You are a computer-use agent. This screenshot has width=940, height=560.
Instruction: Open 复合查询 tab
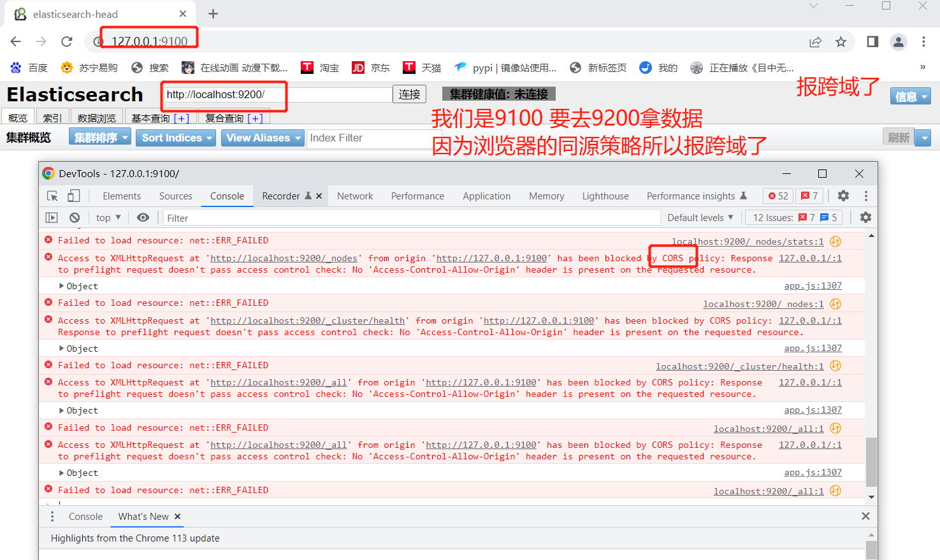224,118
